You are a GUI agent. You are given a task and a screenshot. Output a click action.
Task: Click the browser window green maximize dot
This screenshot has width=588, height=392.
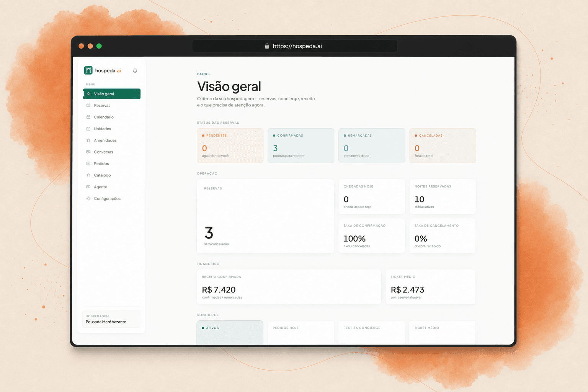point(99,46)
